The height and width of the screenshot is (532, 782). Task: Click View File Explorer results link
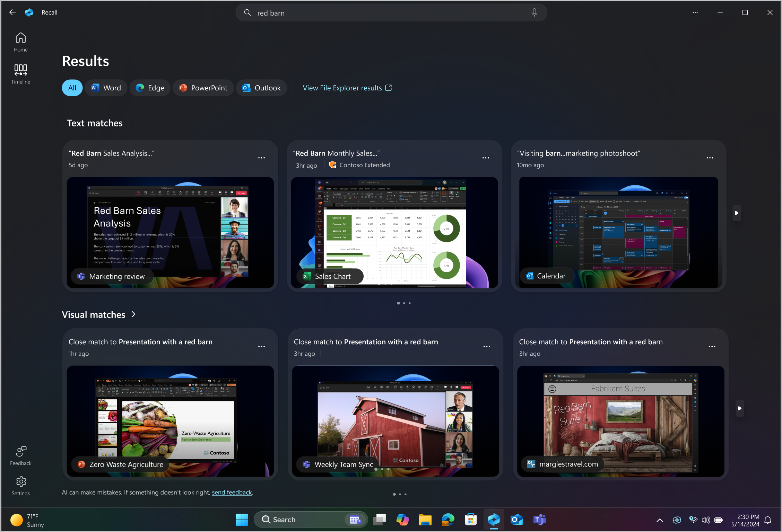[x=347, y=88]
